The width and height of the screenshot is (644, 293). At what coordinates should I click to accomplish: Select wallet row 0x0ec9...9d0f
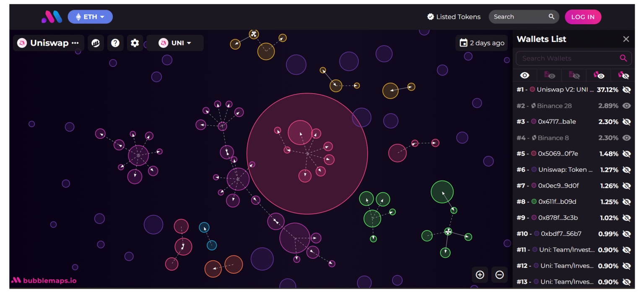click(574, 186)
